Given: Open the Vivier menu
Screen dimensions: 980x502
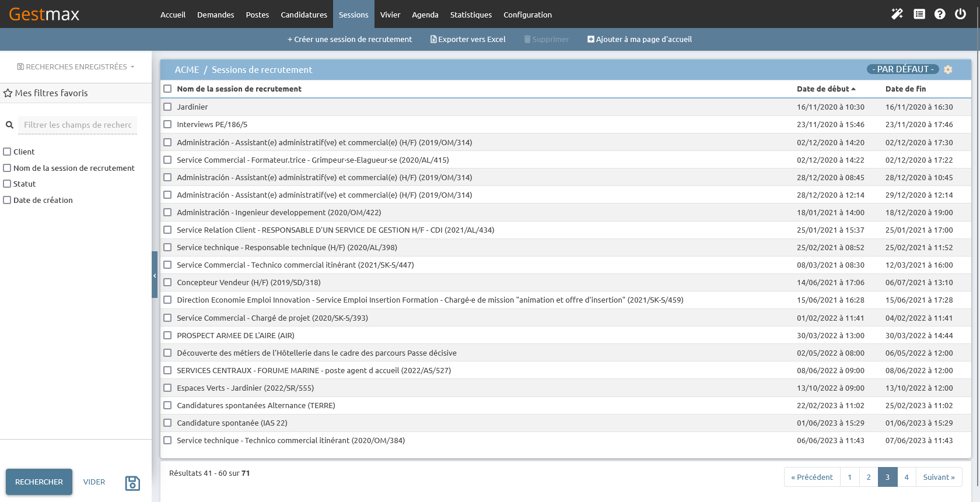Looking at the screenshot, I should pyautogui.click(x=390, y=15).
